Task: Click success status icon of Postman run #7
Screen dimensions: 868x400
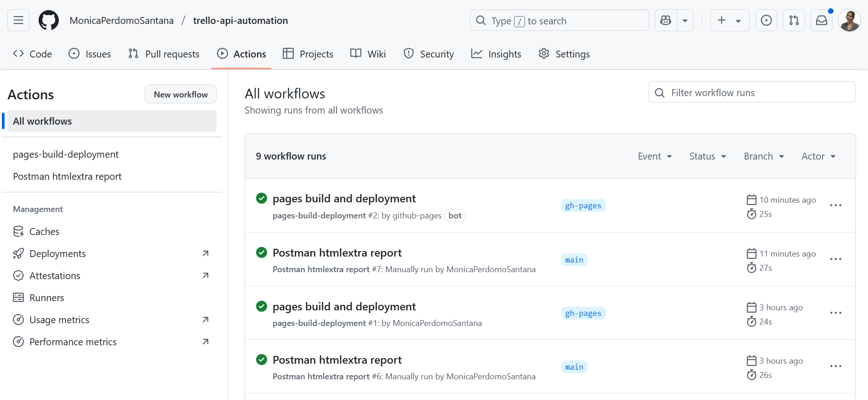Action: point(262,252)
